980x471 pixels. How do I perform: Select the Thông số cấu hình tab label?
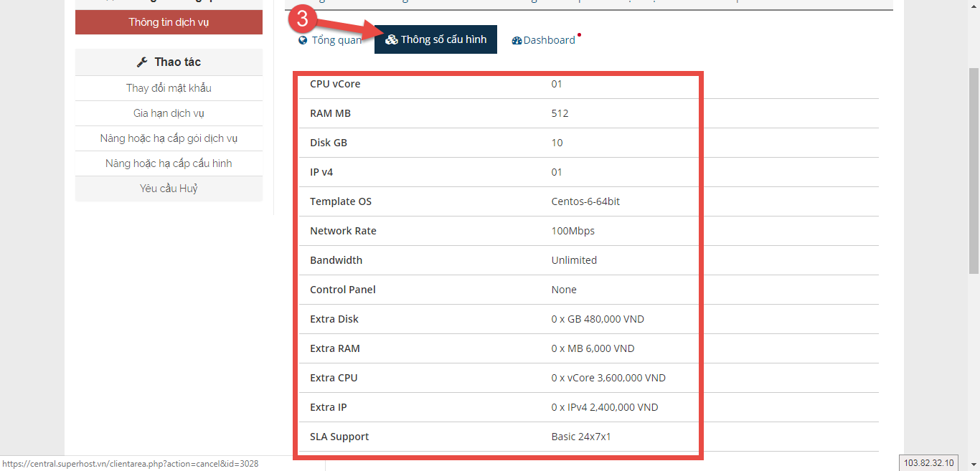(443, 39)
